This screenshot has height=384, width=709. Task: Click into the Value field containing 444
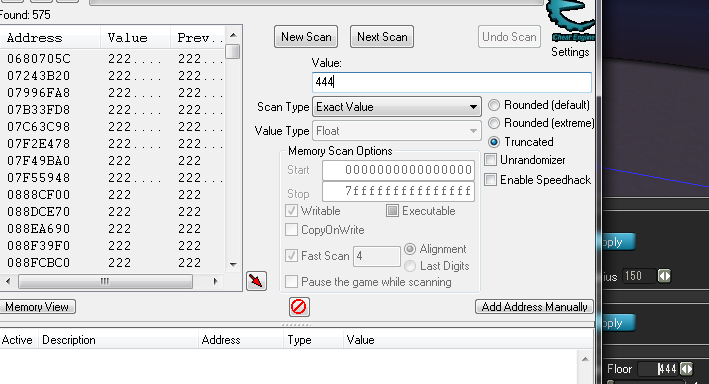coord(452,82)
